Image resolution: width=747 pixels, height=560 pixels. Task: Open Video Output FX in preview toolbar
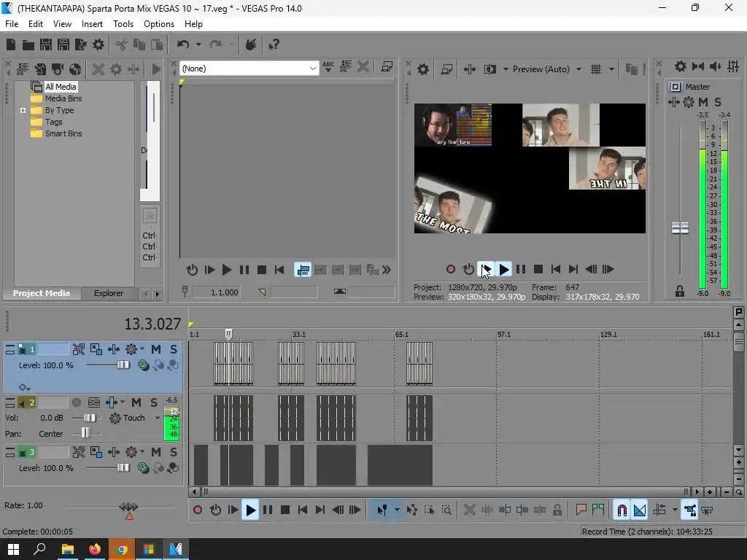point(469,69)
